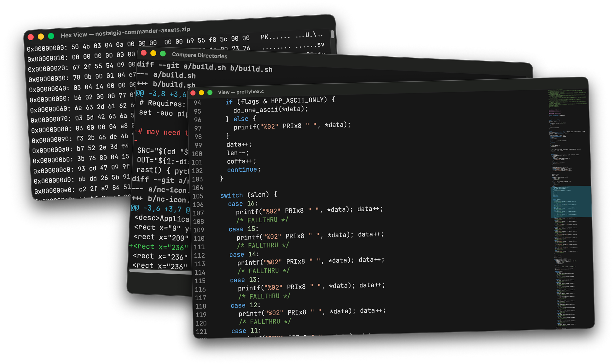Click the green added line '+<rect x="236"'
The width and height of the screenshot is (614, 364).
[x=159, y=247]
